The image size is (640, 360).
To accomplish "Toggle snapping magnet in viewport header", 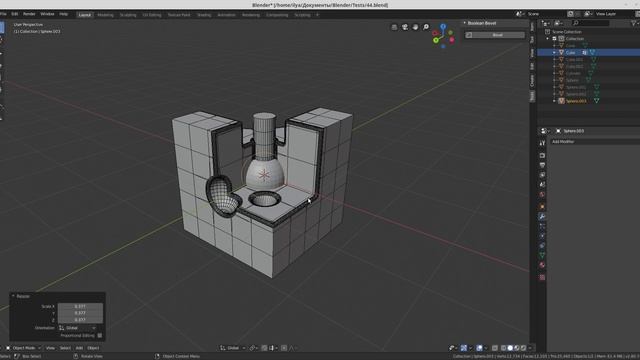I will (264, 348).
